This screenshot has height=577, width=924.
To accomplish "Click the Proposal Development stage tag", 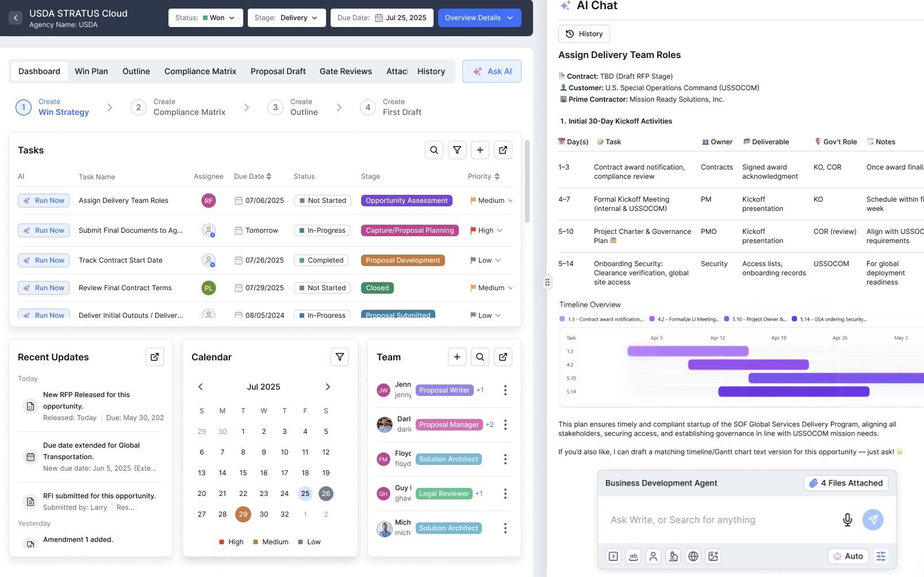I will pyautogui.click(x=403, y=260).
